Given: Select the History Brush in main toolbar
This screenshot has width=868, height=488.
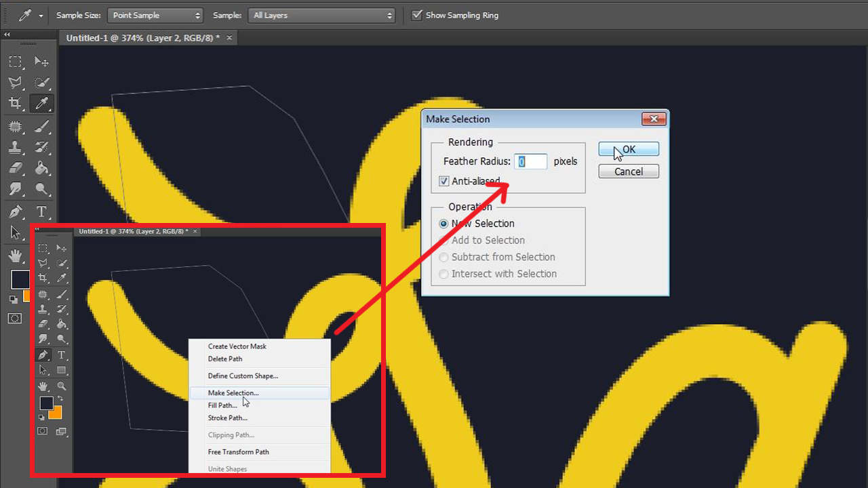Looking at the screenshot, I should pyautogui.click(x=41, y=147).
